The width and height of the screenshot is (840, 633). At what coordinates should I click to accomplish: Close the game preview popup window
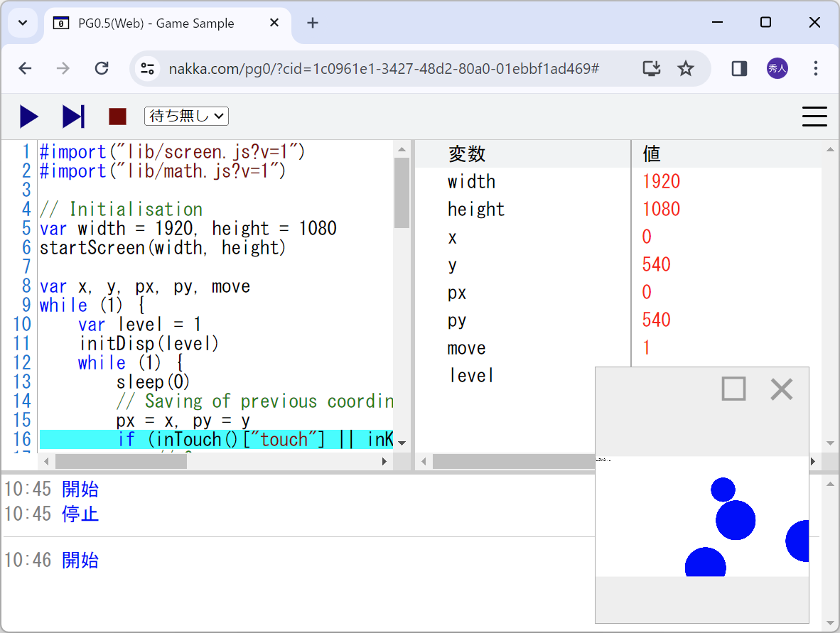[782, 389]
